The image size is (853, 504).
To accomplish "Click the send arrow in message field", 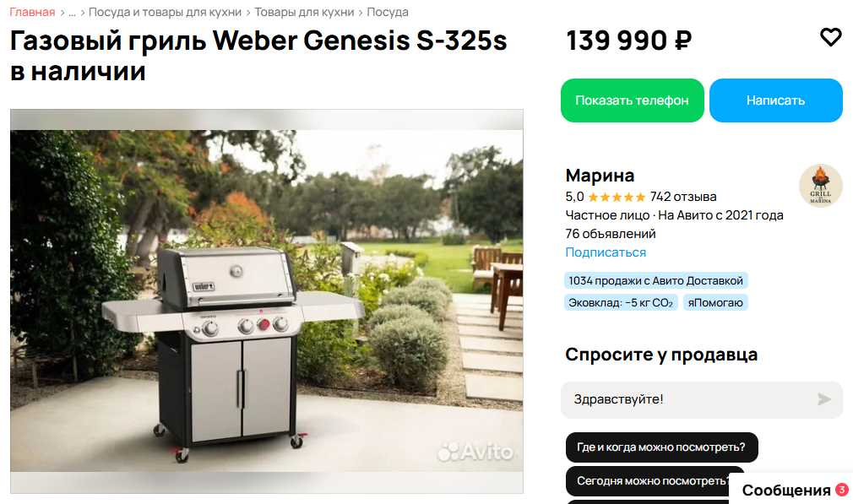I will pyautogui.click(x=824, y=399).
